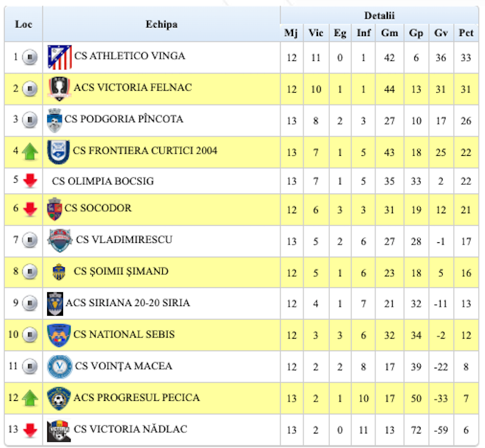The height and width of the screenshot is (448, 485).
Task: Click the CS Socodor team crest
Action: click(55, 208)
